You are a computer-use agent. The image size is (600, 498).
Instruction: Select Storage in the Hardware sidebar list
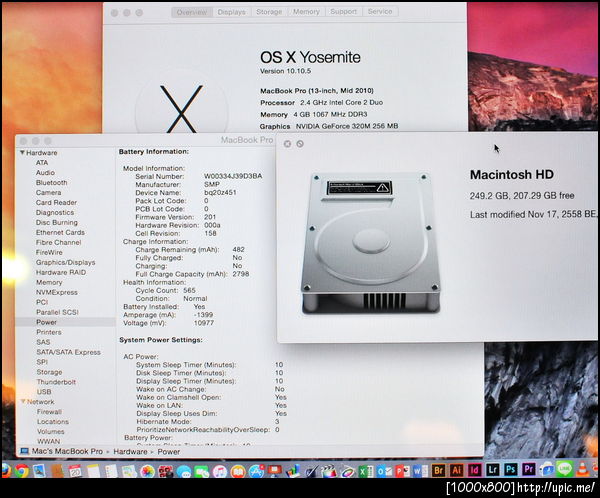click(49, 372)
